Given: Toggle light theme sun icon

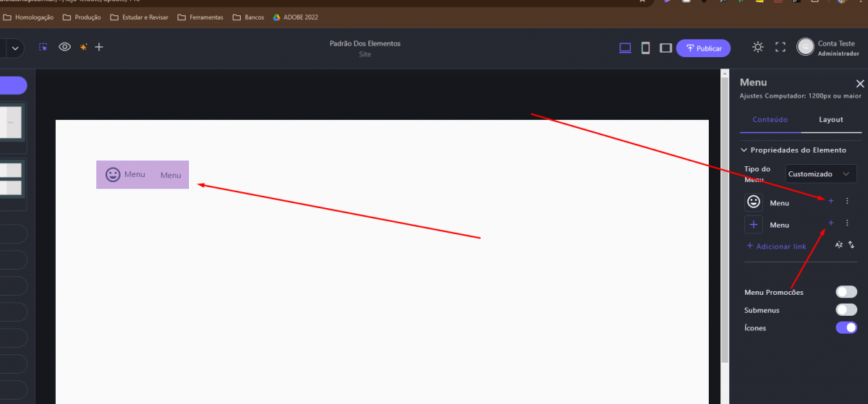Looking at the screenshot, I should [x=757, y=47].
